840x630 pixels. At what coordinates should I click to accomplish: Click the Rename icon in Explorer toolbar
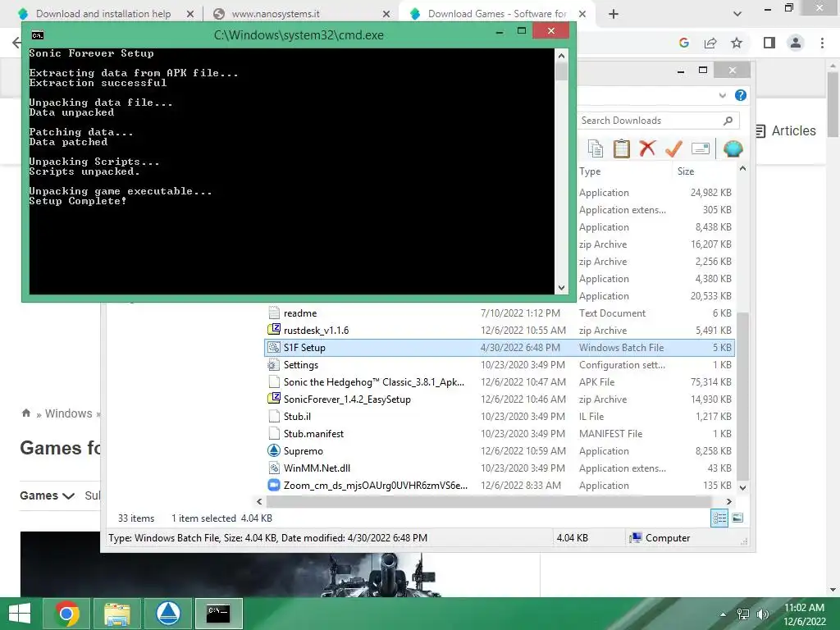click(701, 148)
